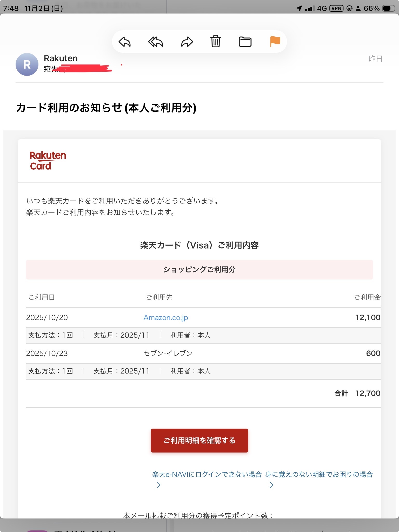Tap the forward arrow icon
Image resolution: width=399 pixels, height=532 pixels.
coord(187,42)
